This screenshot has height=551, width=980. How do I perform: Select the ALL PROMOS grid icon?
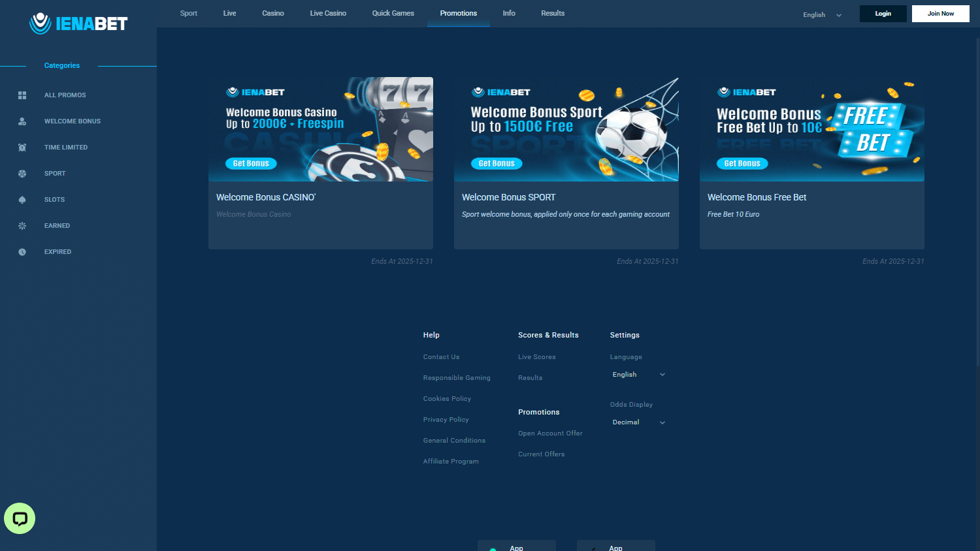coord(22,95)
